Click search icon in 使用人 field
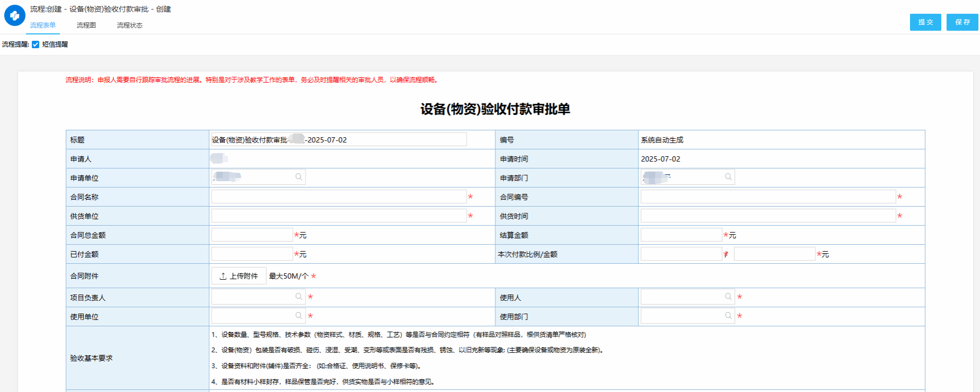Screen dimensions: 980x392 click(x=728, y=297)
